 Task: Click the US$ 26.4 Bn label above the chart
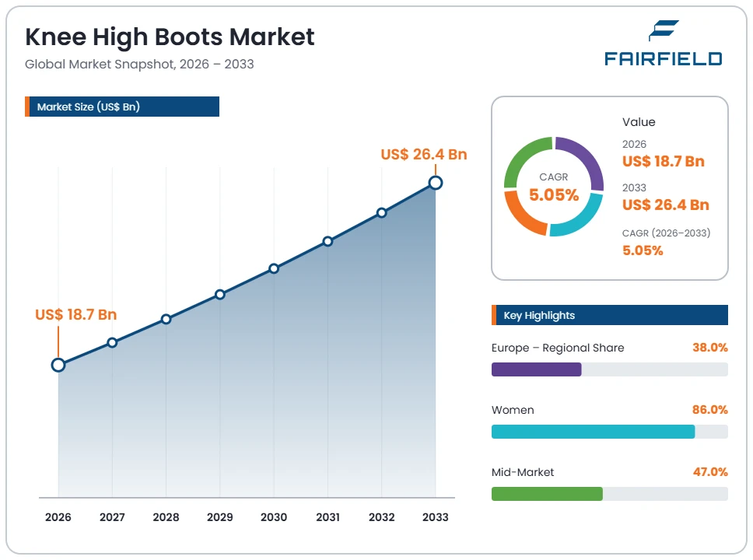pyautogui.click(x=423, y=154)
